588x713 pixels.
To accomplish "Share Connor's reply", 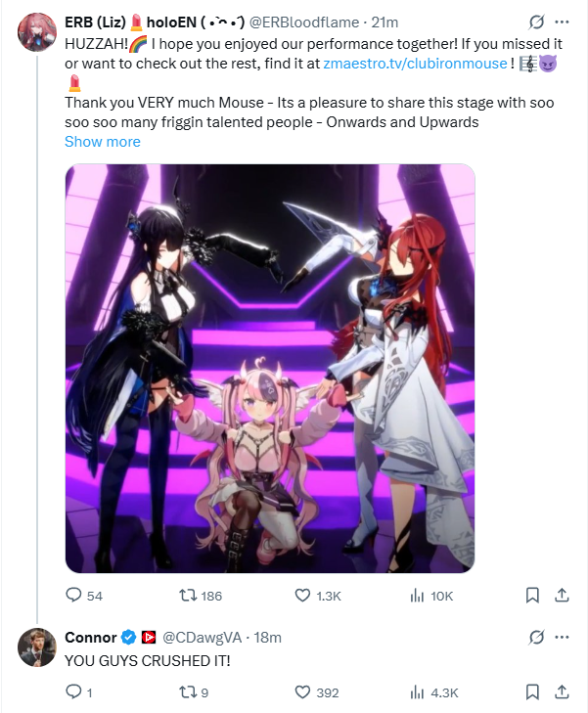I will click(562, 692).
